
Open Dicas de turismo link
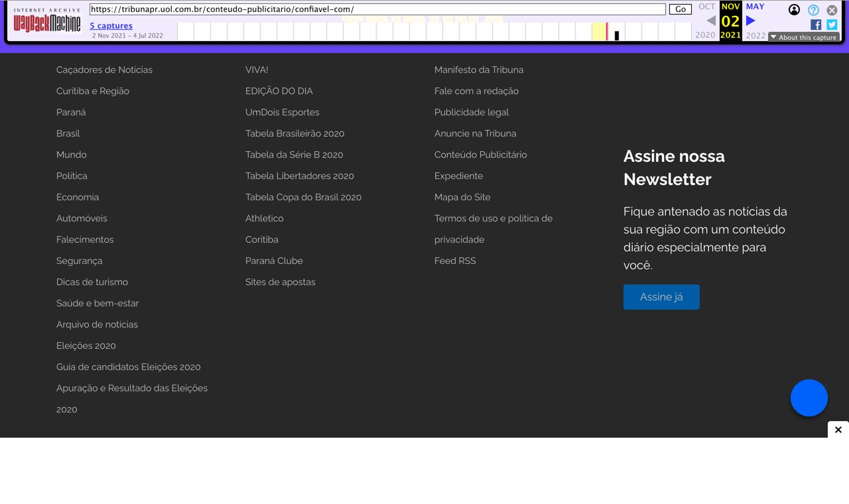[92, 282]
